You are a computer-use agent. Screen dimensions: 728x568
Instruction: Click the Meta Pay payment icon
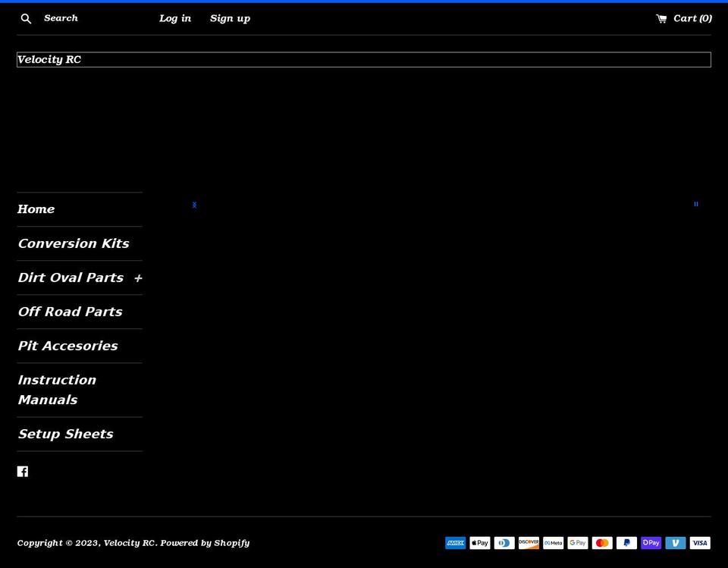pyautogui.click(x=554, y=543)
